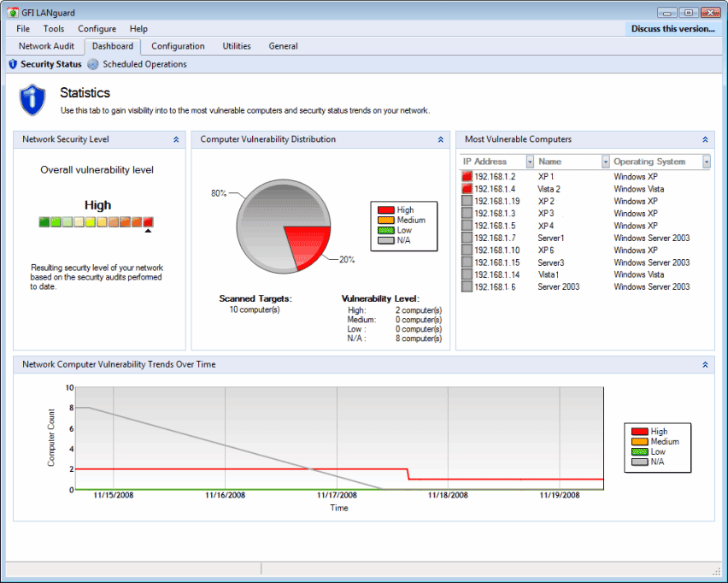728x583 pixels.
Task: Open Scheduled Operations view
Action: (144, 64)
